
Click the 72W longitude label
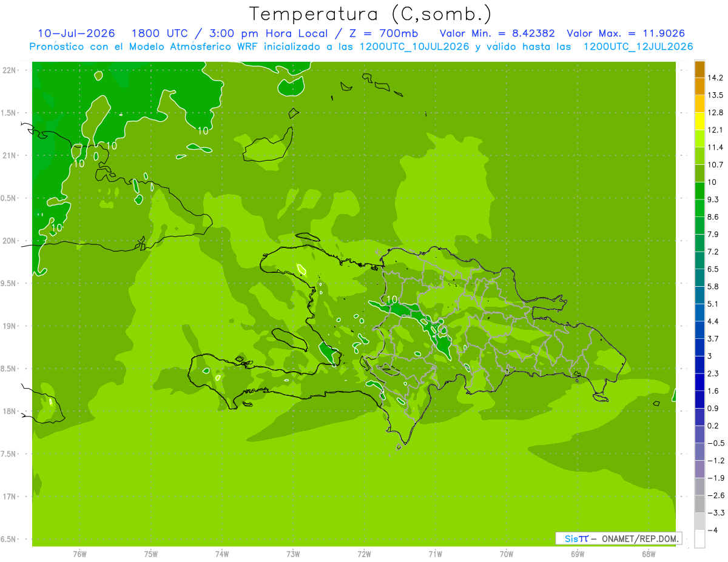coord(364,554)
